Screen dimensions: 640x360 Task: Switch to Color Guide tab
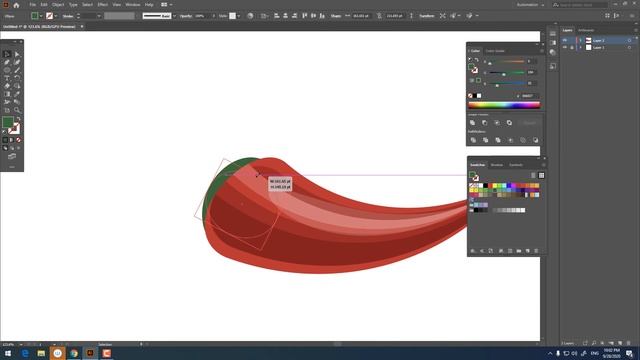coord(495,51)
